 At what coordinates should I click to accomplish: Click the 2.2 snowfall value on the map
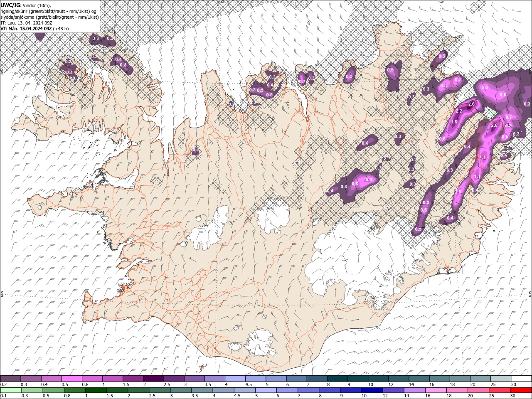pos(459,111)
